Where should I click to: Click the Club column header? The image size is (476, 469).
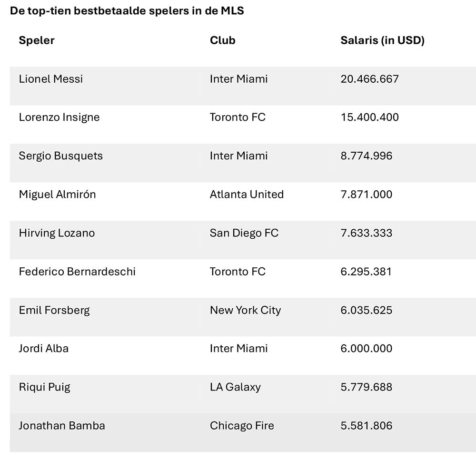(222, 40)
